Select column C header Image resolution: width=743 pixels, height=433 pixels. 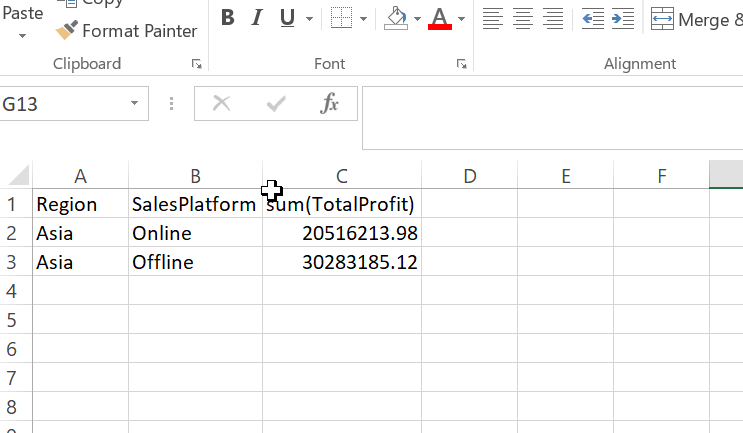pyautogui.click(x=342, y=176)
